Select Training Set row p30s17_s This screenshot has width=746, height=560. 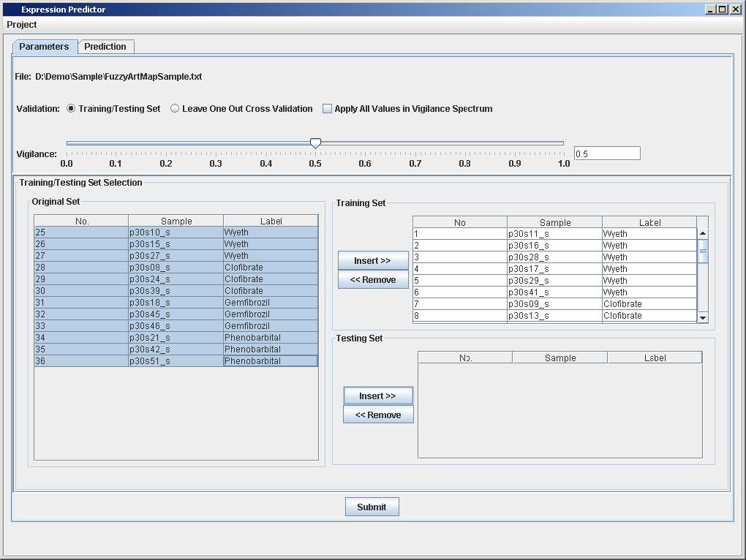[554, 269]
